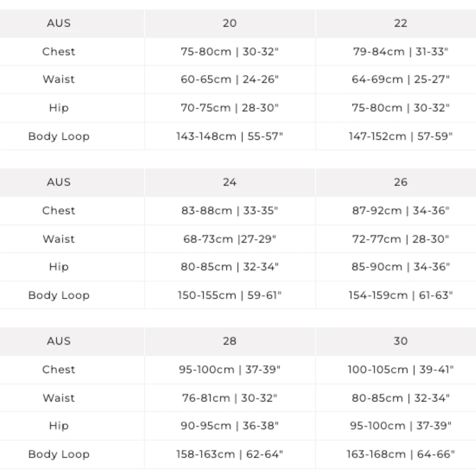Click the 147-152cm body loop cell
The image size is (476, 476).
pyautogui.click(x=401, y=136)
